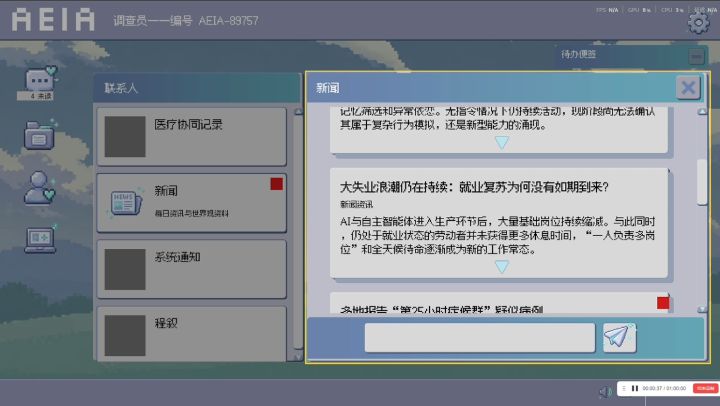Image resolution: width=720 pixels, height=406 pixels.
Task: Click the contacts list scroll-down arrow
Action: [x=298, y=356]
